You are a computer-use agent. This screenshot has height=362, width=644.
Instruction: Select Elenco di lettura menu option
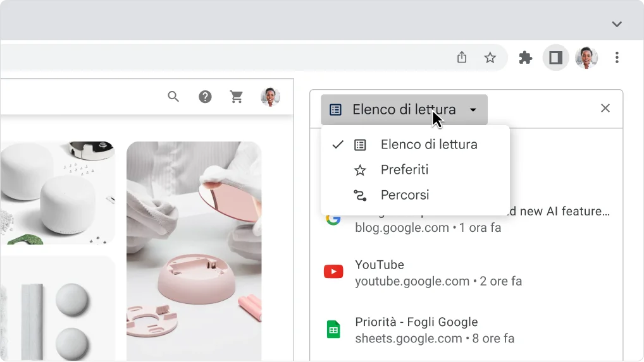415,145
